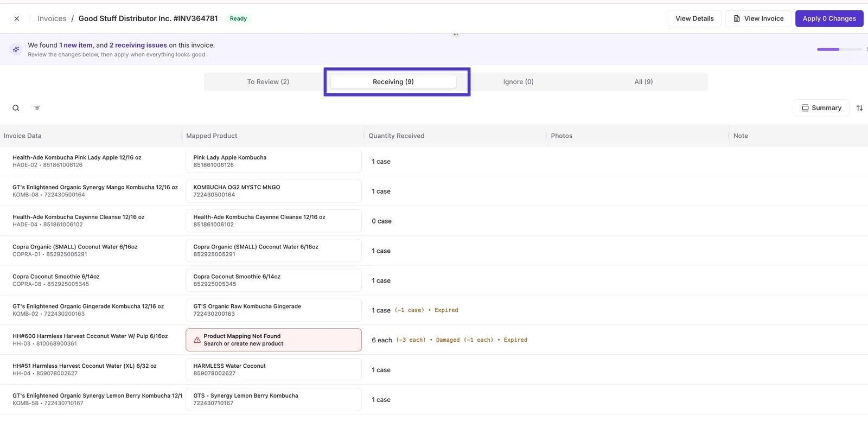The width and height of the screenshot is (868, 441).
Task: Switch to the Ignore (0) tab
Action: pyautogui.click(x=518, y=82)
